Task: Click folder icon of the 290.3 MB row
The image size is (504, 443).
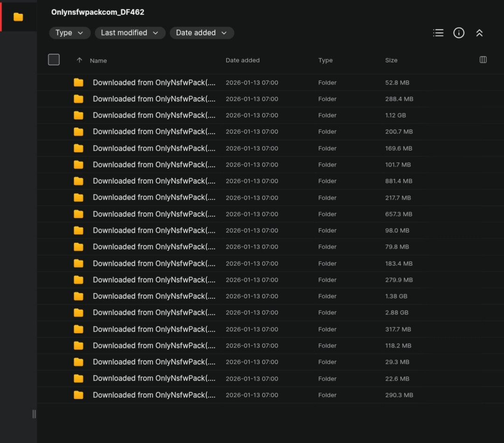Action: (x=78, y=395)
